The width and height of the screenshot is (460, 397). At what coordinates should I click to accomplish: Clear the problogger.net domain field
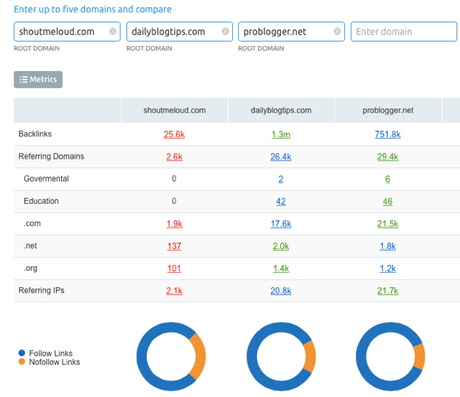coord(337,31)
